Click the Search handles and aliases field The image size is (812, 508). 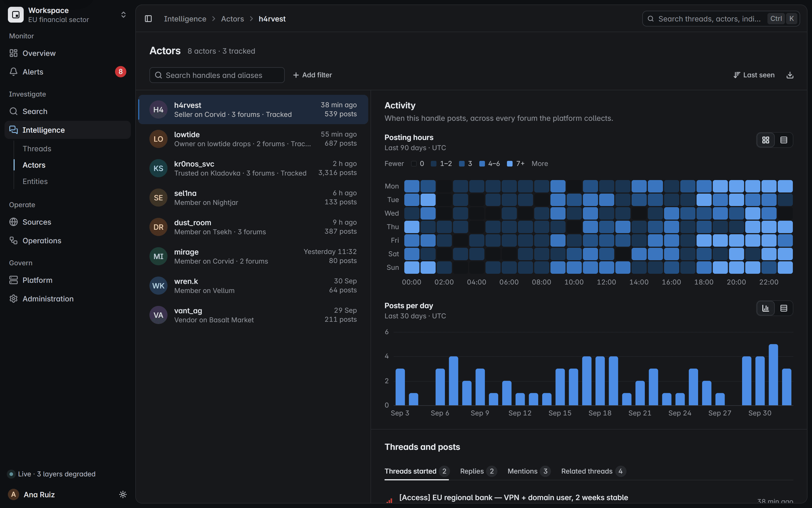(217, 75)
